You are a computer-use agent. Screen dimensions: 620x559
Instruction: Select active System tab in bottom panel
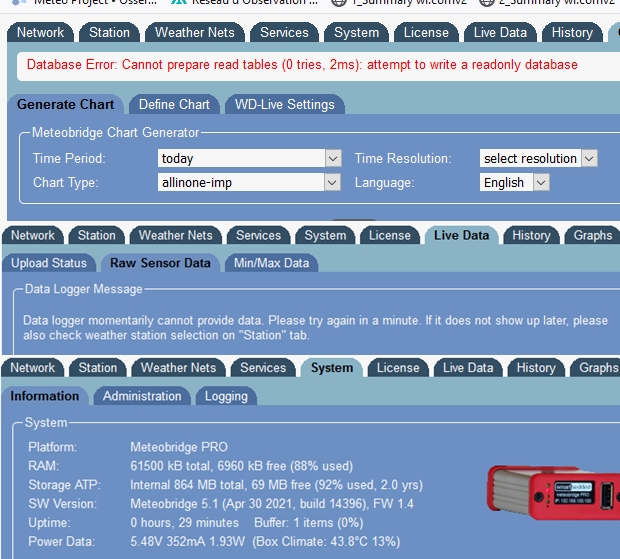click(x=332, y=368)
